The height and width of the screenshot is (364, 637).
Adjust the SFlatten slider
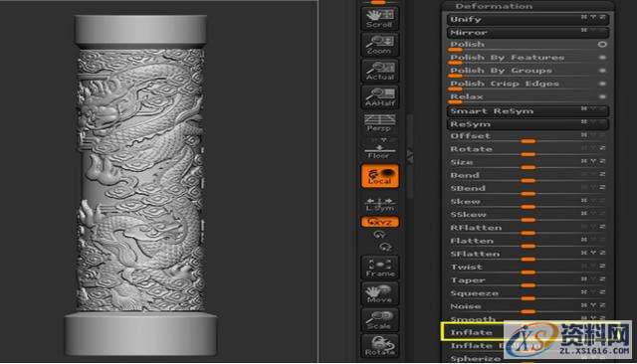pyautogui.click(x=528, y=255)
